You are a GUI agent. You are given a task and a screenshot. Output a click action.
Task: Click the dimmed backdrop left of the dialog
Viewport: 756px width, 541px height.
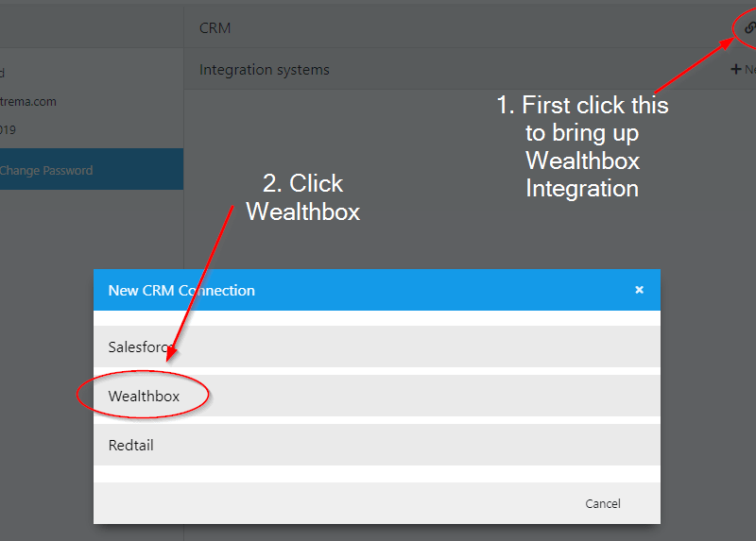(x=47, y=378)
